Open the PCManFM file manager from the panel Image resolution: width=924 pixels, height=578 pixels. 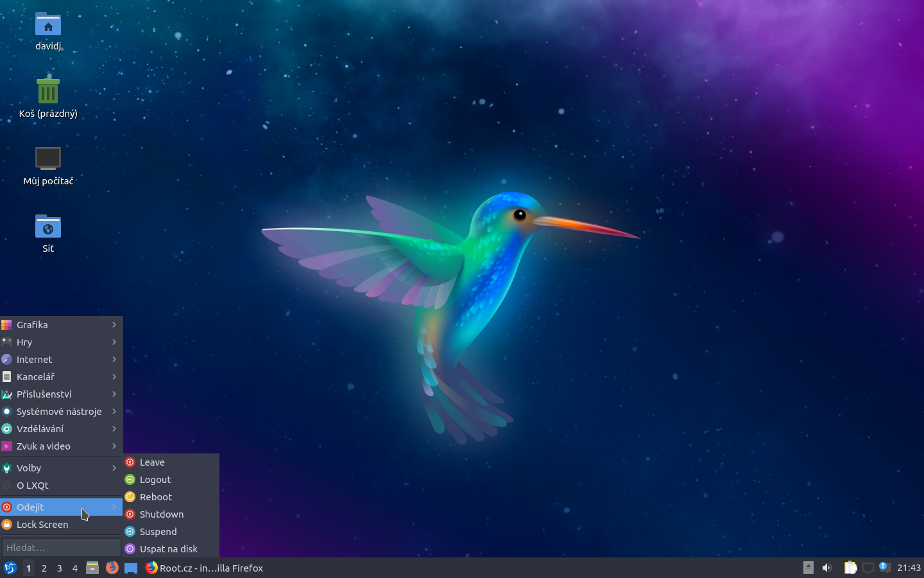click(92, 568)
